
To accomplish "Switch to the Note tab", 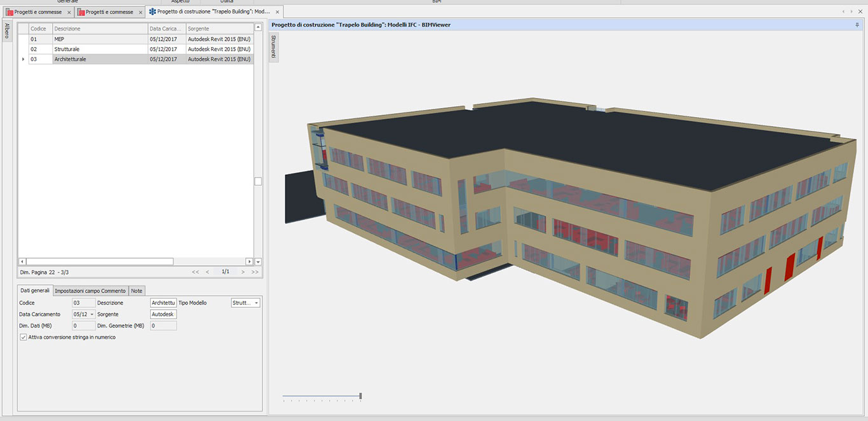I will tap(137, 291).
